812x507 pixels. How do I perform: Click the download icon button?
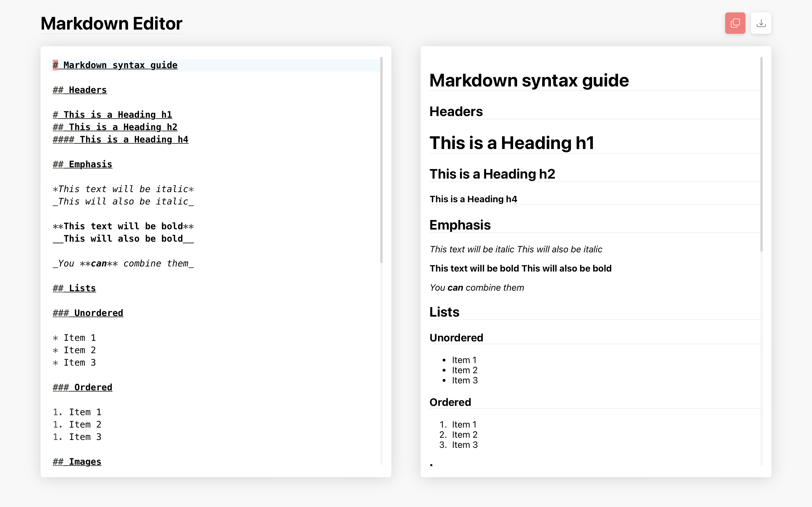[x=761, y=23]
